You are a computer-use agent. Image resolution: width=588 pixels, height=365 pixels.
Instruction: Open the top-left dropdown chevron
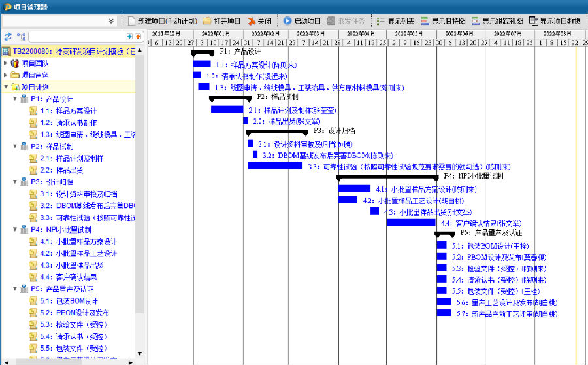(x=111, y=21)
